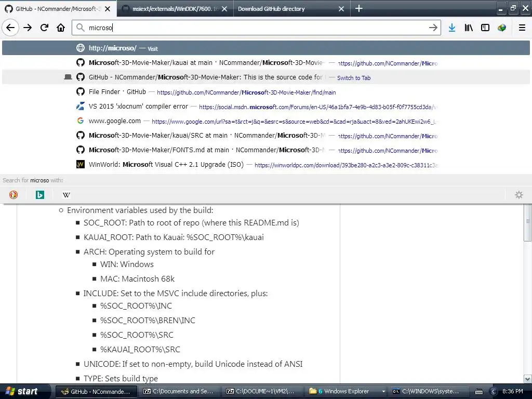
Task: Click the '%SOC_ROOT%\BREN\INC' list item
Action: point(148,321)
